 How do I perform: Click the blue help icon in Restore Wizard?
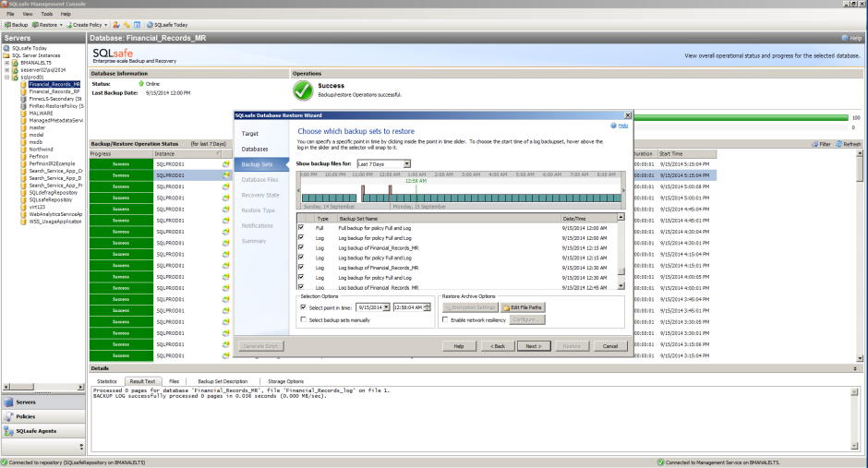613,126
